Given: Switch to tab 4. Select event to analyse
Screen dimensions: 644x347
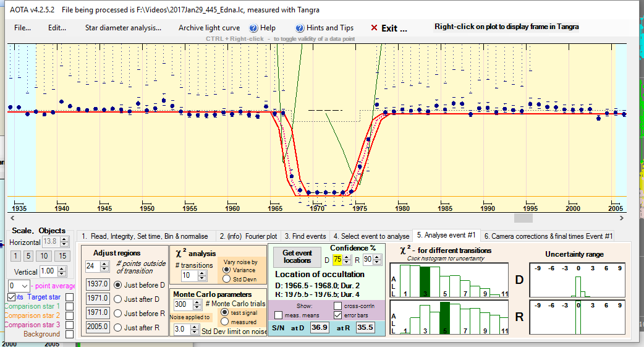Looking at the screenshot, I should (371, 236).
